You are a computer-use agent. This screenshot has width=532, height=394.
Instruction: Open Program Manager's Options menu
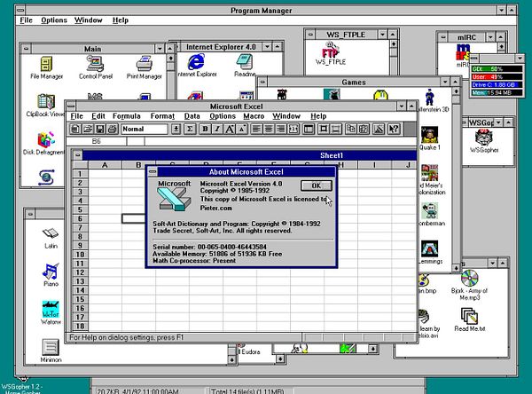click(x=54, y=20)
